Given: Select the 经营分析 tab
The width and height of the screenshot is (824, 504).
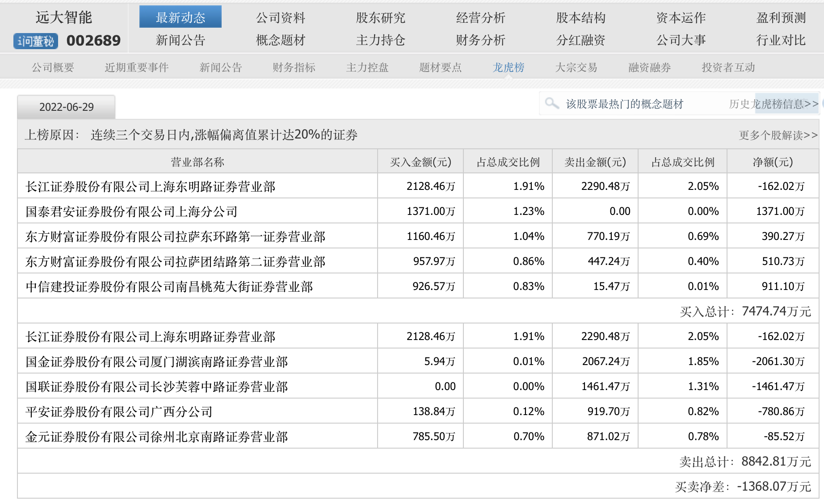Looking at the screenshot, I should [x=481, y=17].
